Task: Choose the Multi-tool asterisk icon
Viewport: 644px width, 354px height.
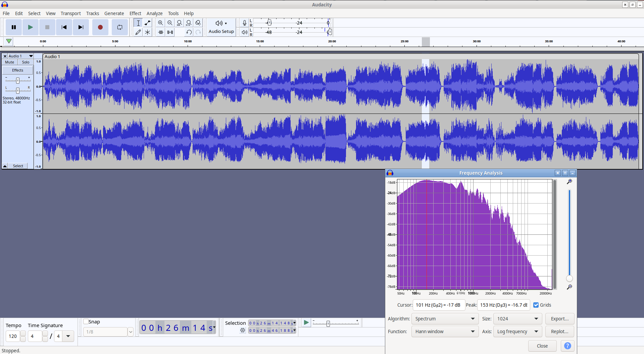Action: (147, 32)
